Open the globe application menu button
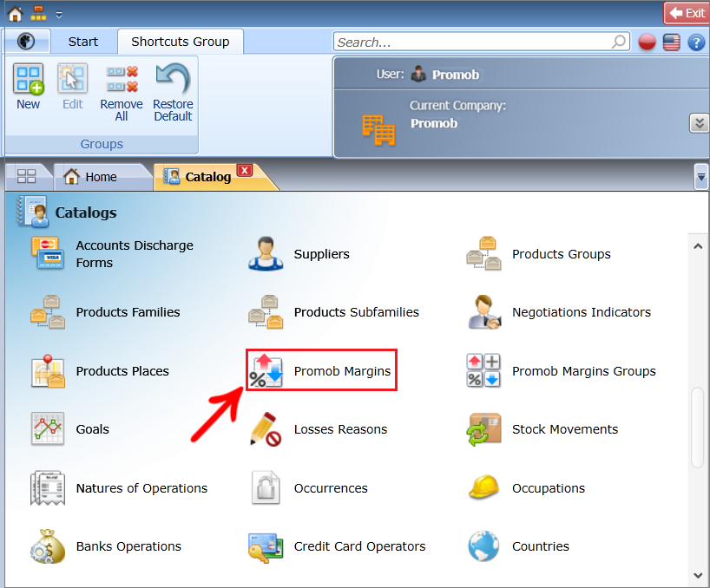The height and width of the screenshot is (588, 710). (x=26, y=41)
